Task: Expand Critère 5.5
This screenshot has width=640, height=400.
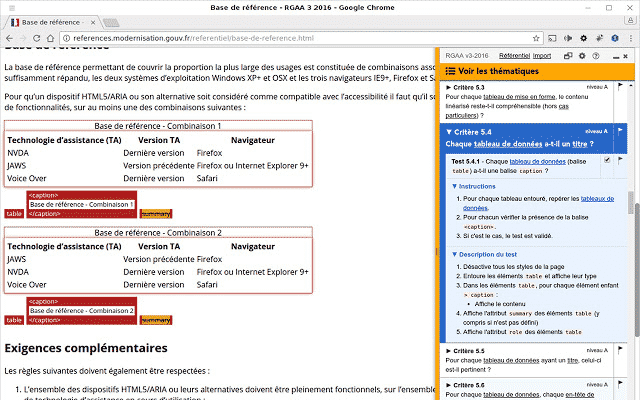Action: click(465, 351)
